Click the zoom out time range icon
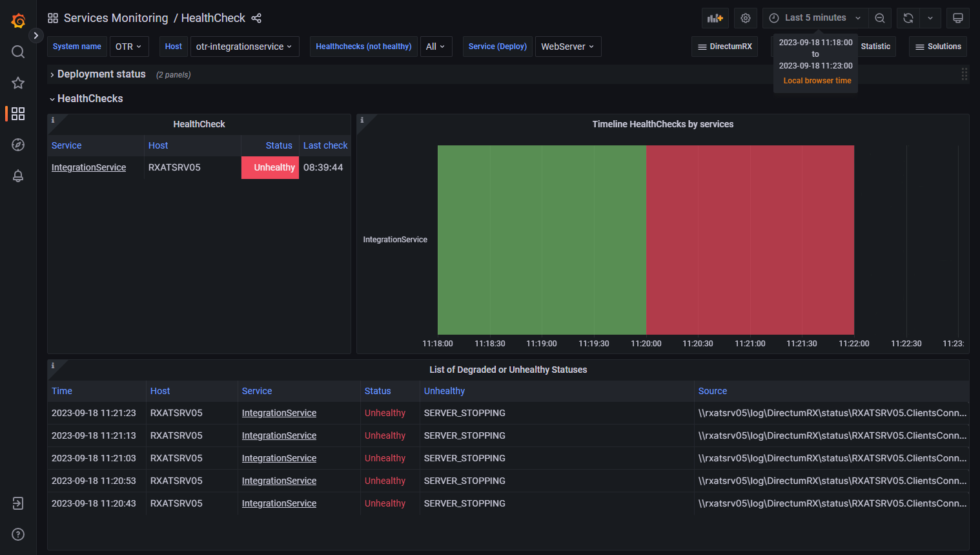Screen dimensions: 980x555 tap(879, 18)
